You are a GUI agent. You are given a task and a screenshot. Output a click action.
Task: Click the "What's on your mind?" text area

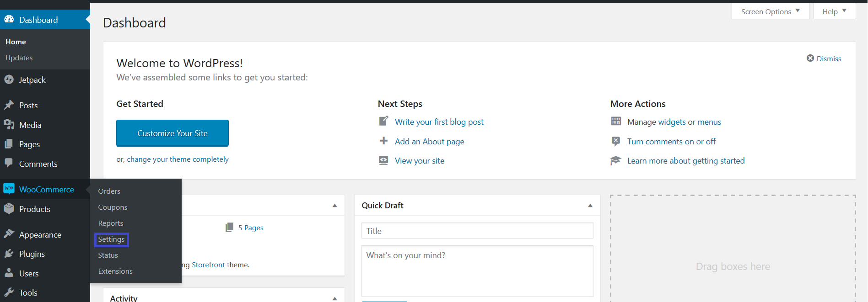tap(477, 271)
